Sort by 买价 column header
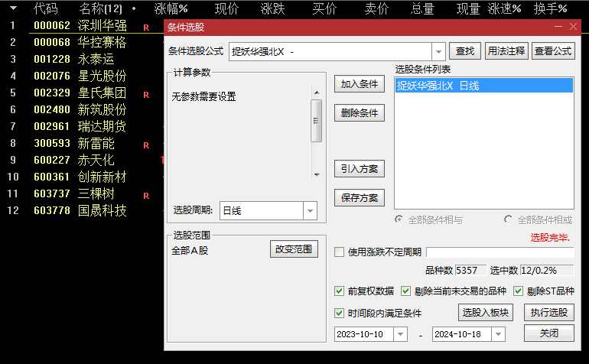 click(324, 8)
